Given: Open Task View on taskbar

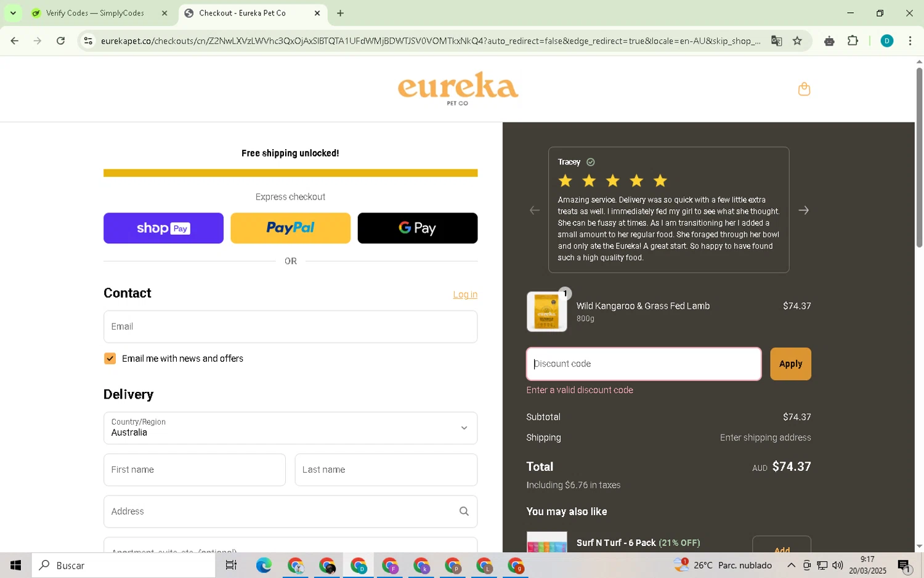Looking at the screenshot, I should [231, 565].
